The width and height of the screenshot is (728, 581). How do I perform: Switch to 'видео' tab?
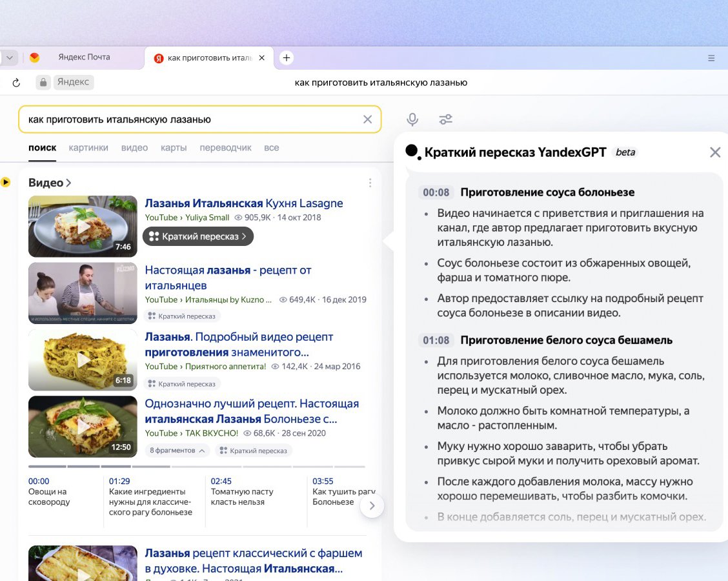click(134, 148)
